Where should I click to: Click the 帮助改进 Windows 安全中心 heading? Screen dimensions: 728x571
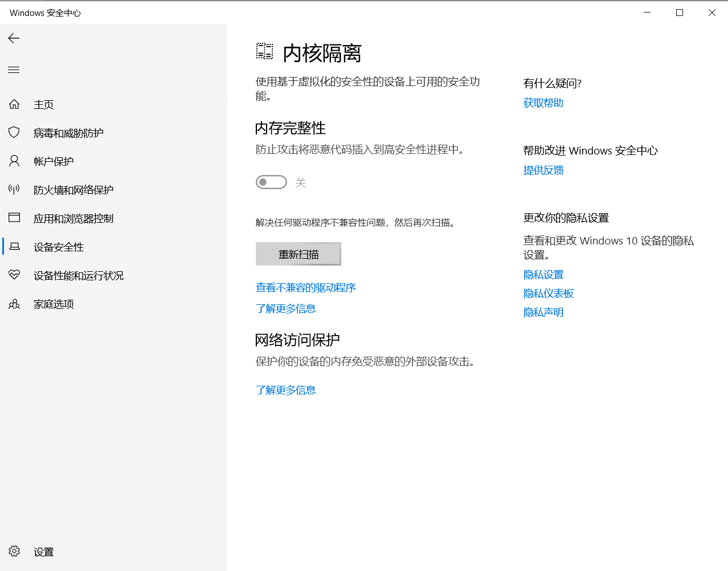(591, 150)
